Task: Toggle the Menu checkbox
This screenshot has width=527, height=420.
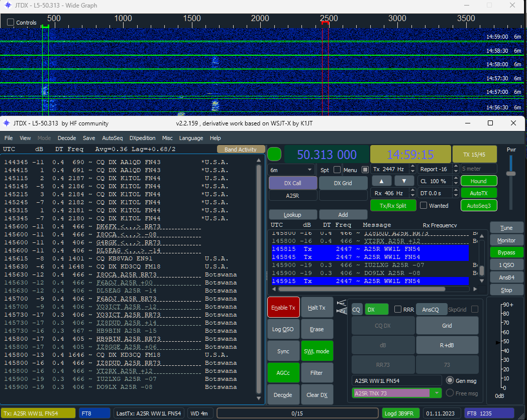Action: 365,170
